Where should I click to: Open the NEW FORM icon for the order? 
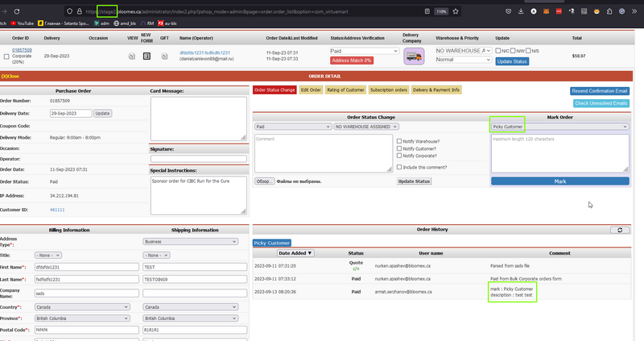(x=147, y=56)
